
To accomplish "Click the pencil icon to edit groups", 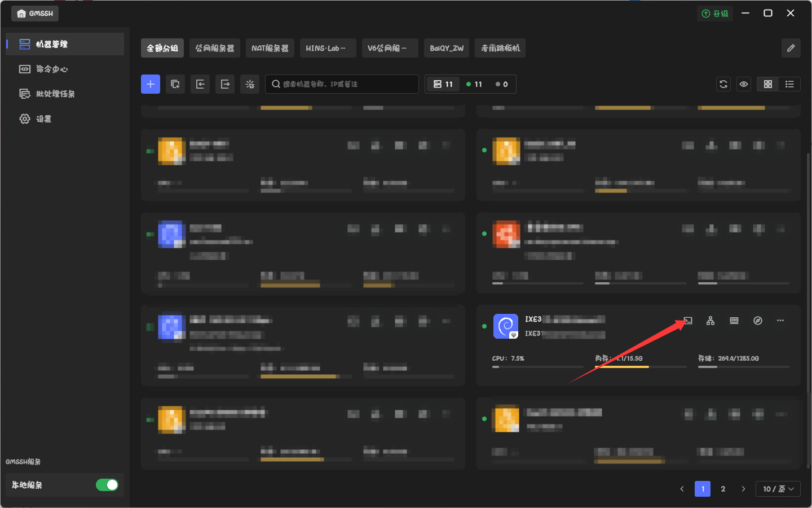I will coord(791,48).
